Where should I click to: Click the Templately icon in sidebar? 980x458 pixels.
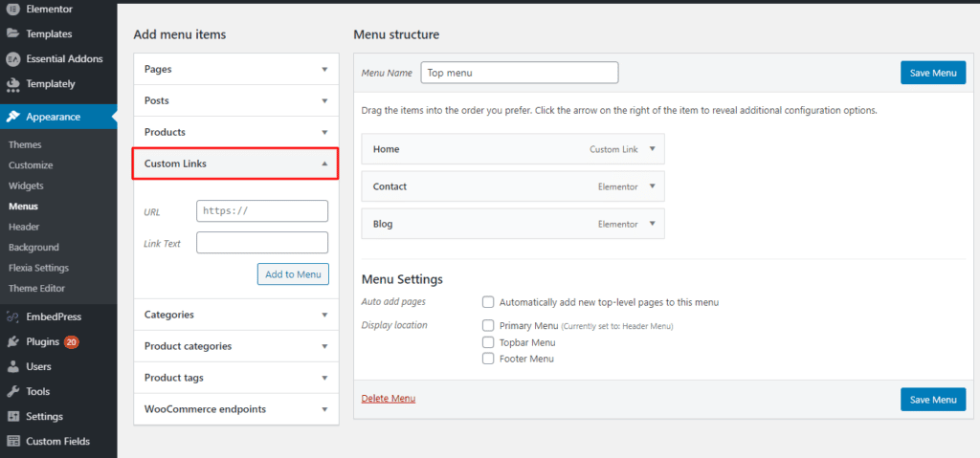click(12, 84)
